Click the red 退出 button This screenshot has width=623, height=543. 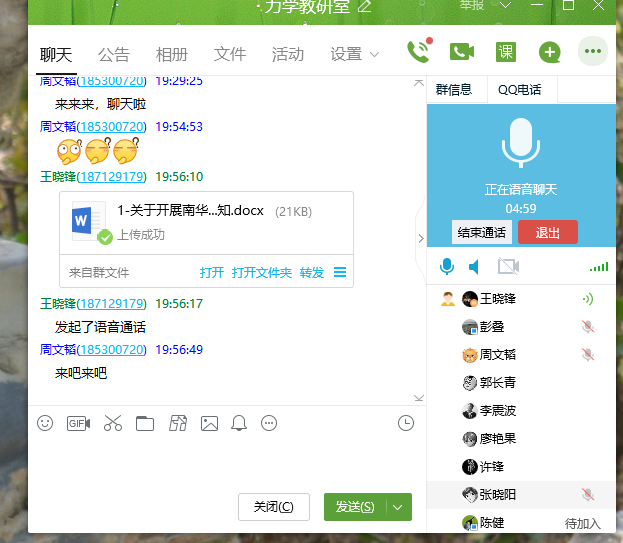pos(547,232)
